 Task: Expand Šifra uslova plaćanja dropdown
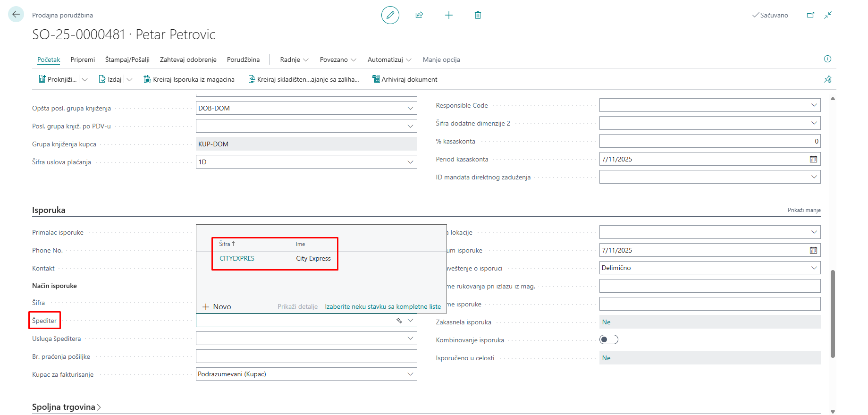410,162
